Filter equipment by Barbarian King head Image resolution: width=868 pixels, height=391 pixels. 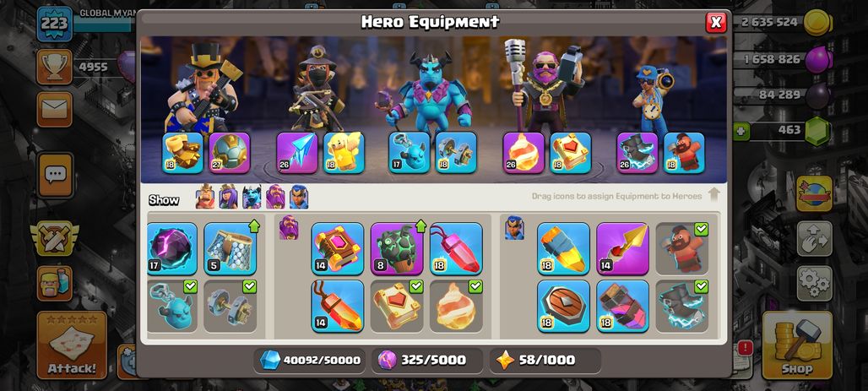pyautogui.click(x=205, y=197)
